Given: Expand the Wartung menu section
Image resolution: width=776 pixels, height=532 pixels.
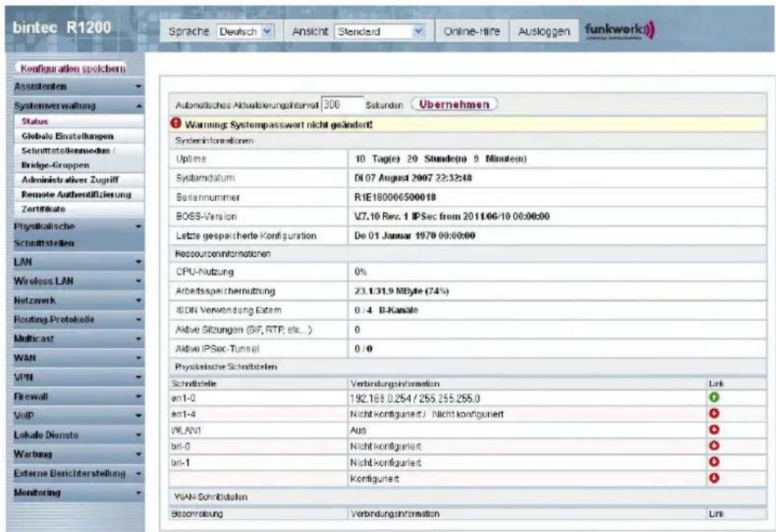Looking at the screenshot, I should 77,455.
